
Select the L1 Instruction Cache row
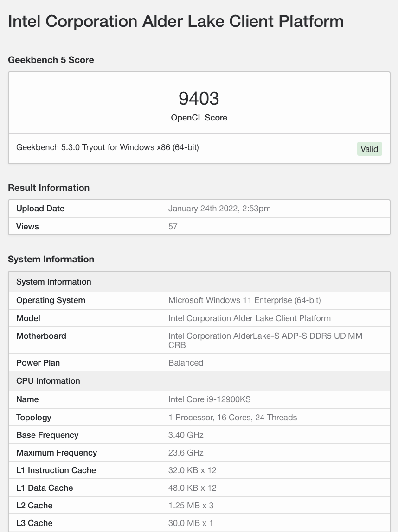pos(56,470)
